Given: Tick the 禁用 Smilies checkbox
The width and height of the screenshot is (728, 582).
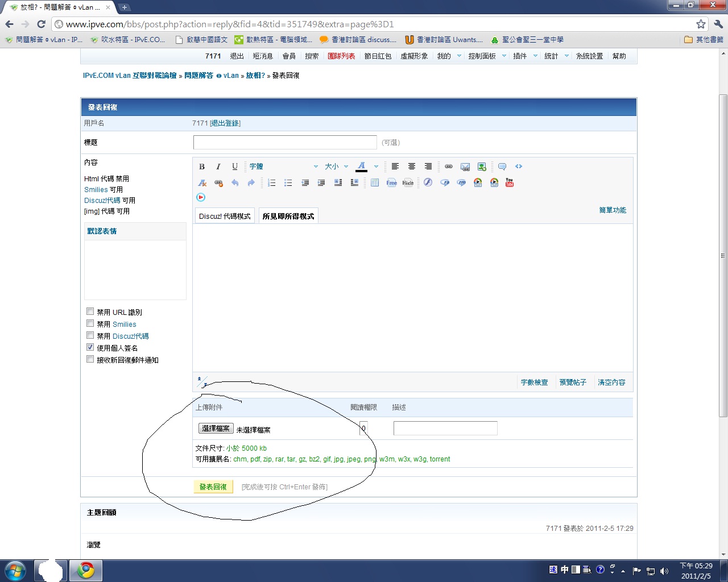Looking at the screenshot, I should click(x=90, y=323).
